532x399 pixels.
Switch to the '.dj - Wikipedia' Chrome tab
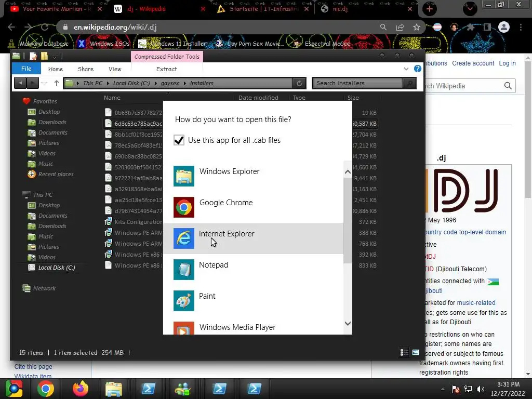tap(159, 9)
